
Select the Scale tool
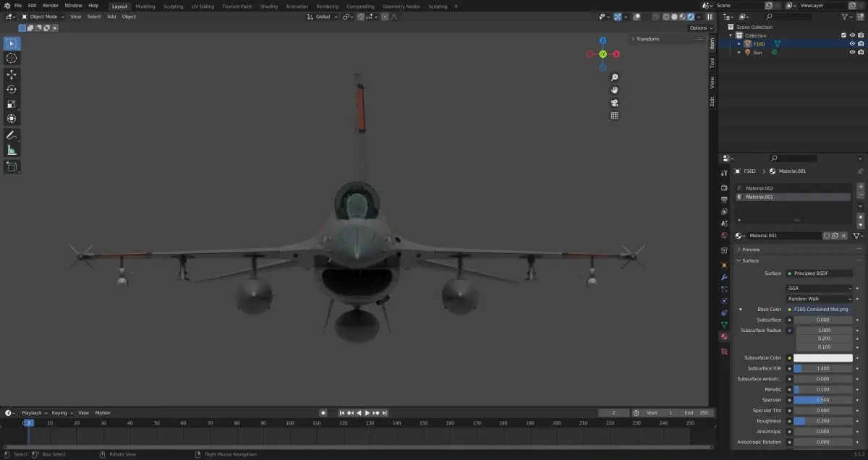pyautogui.click(x=12, y=104)
